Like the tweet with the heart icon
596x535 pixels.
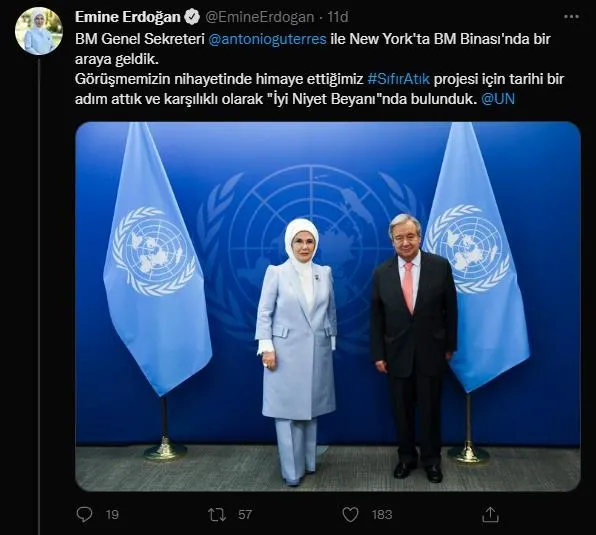coord(350,515)
